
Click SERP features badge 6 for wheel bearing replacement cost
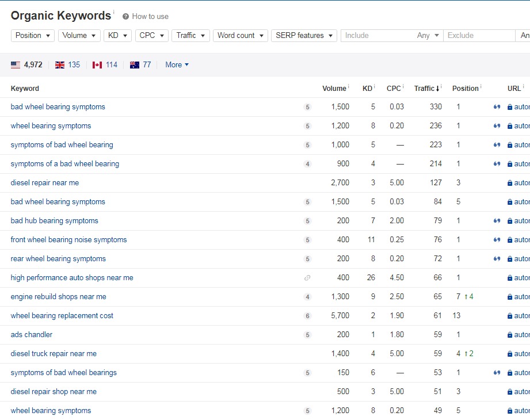(x=308, y=316)
